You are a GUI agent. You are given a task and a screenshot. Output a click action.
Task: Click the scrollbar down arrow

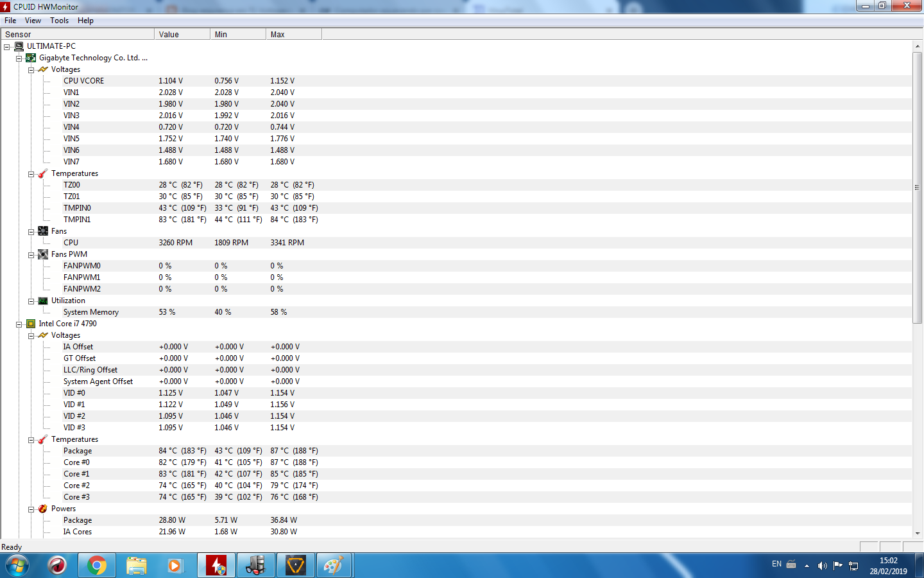point(917,533)
